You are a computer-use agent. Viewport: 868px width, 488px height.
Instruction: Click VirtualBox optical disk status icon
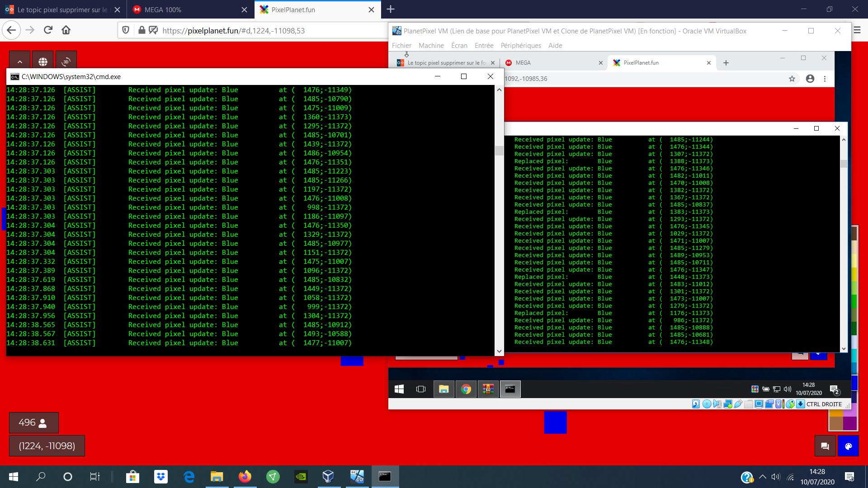[x=707, y=404]
